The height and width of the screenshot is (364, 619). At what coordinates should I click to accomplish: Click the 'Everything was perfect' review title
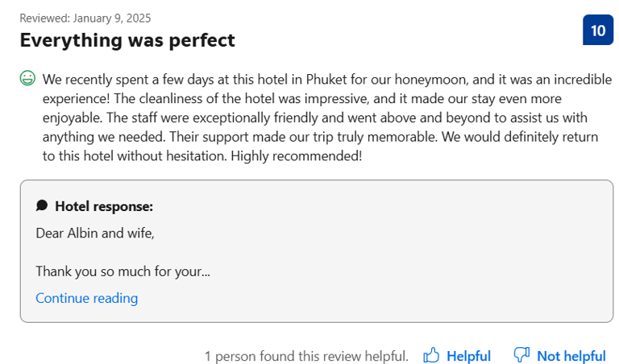(x=127, y=40)
